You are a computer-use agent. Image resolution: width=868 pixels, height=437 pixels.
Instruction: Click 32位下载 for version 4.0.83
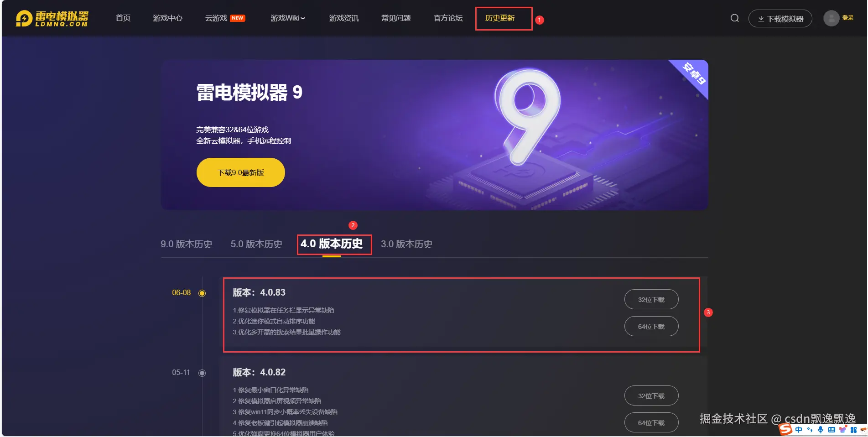[x=651, y=299]
